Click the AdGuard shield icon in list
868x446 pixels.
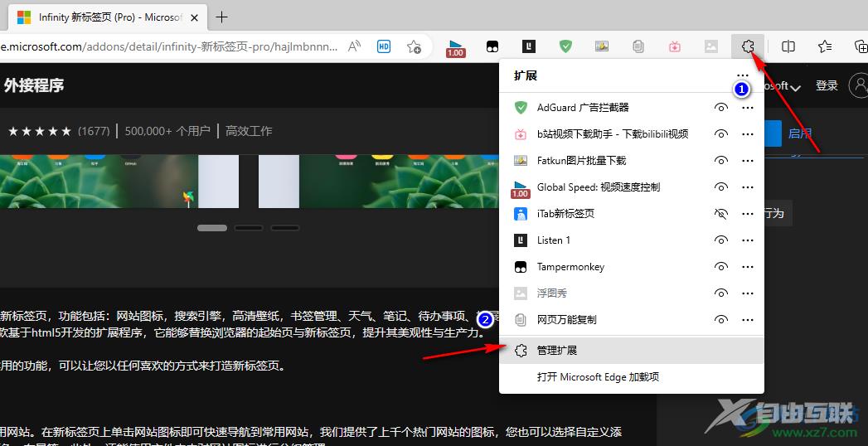click(x=521, y=107)
